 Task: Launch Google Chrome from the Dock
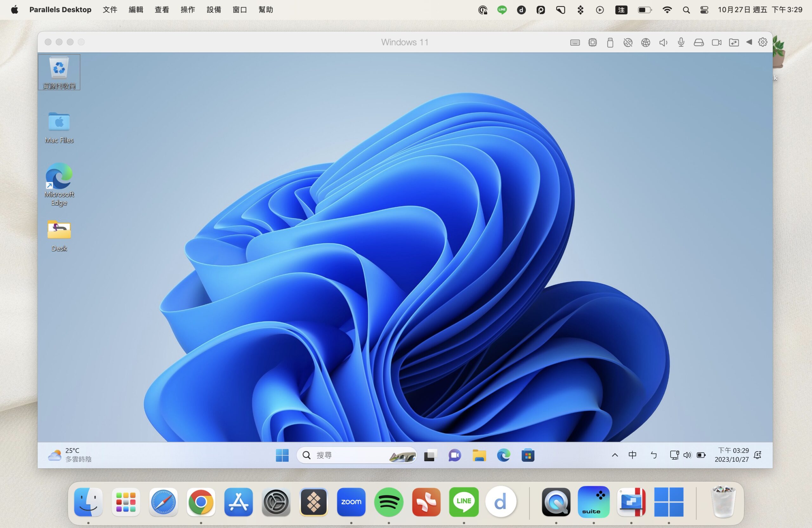coord(201,502)
